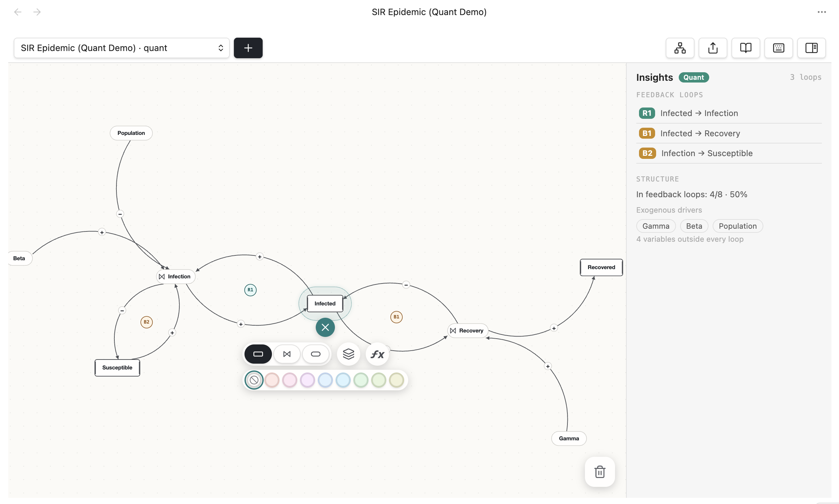Image resolution: width=839 pixels, height=504 pixels.
Task: Click the Gamma exogenous driver chip
Action: point(656,226)
